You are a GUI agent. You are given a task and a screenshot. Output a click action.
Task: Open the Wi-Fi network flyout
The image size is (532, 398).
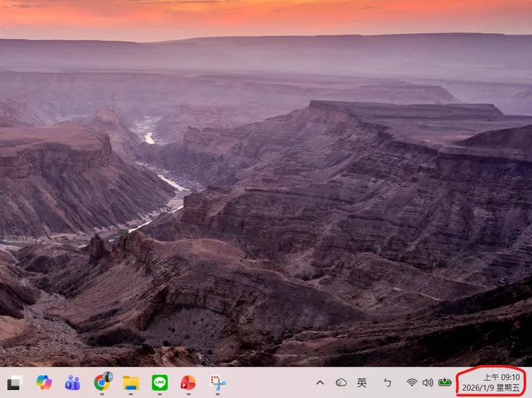[x=412, y=383]
